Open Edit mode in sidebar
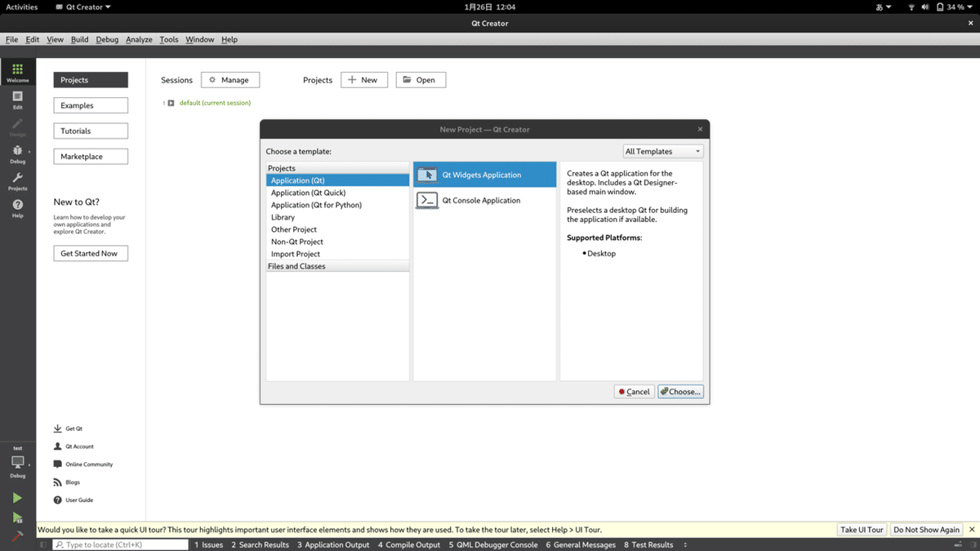Viewport: 980px width, 551px height. (x=17, y=100)
